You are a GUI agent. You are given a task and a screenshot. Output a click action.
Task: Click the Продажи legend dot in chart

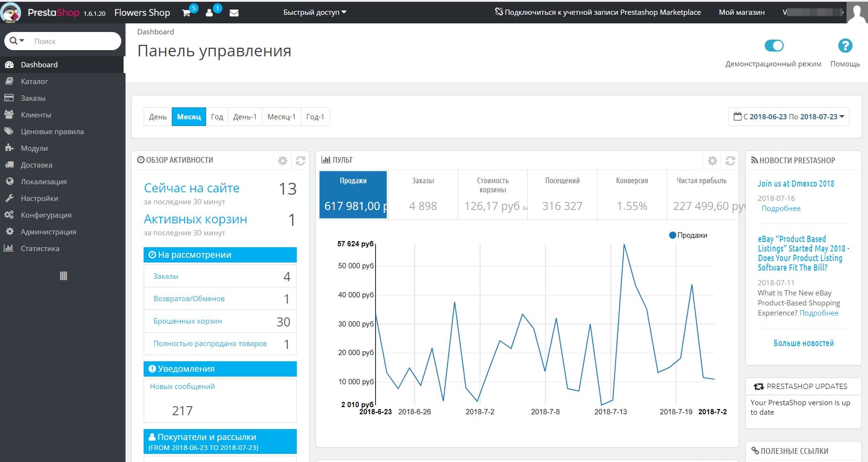coord(673,235)
